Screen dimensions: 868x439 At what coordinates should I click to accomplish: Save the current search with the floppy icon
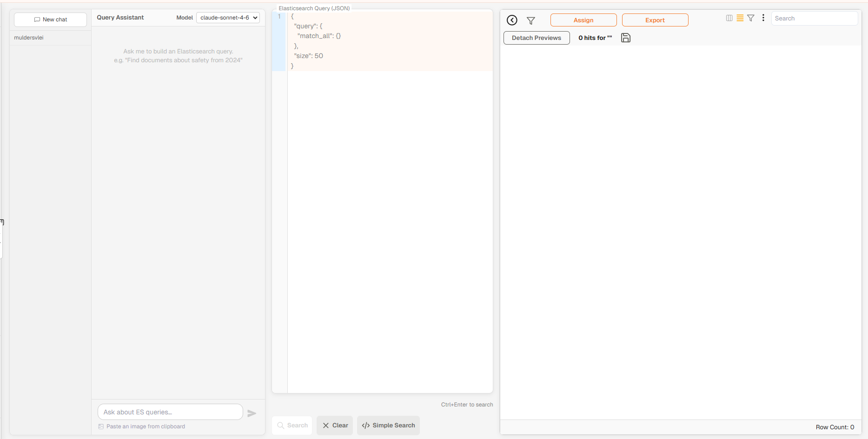pos(625,38)
